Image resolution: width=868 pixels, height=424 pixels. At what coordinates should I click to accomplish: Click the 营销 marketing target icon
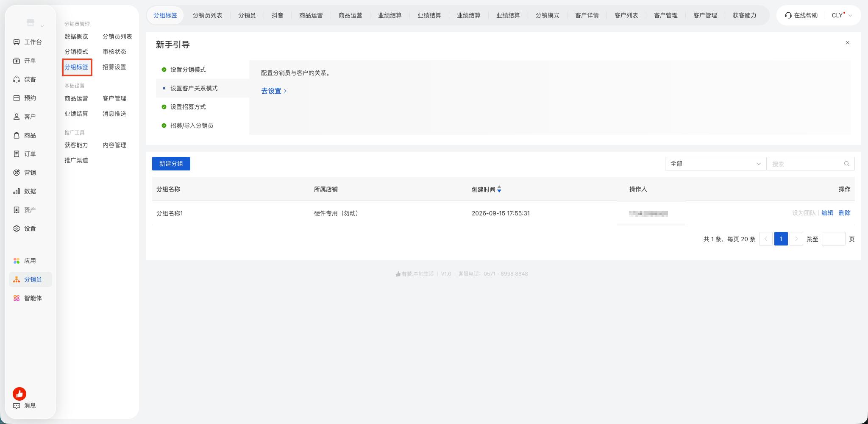[x=17, y=173]
